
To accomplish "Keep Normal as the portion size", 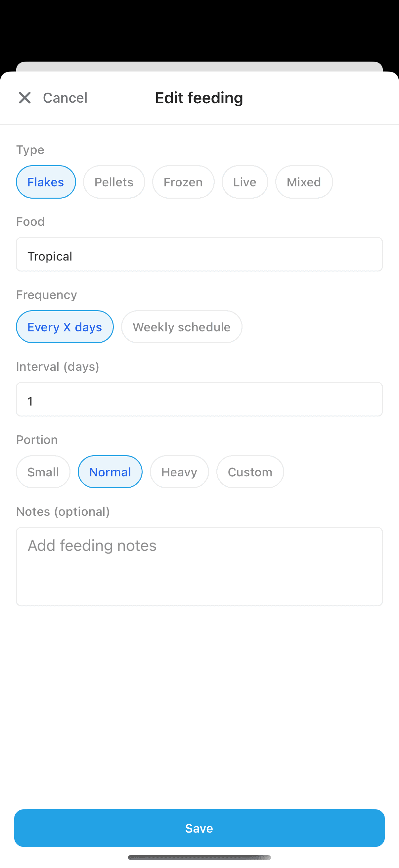I will [110, 472].
